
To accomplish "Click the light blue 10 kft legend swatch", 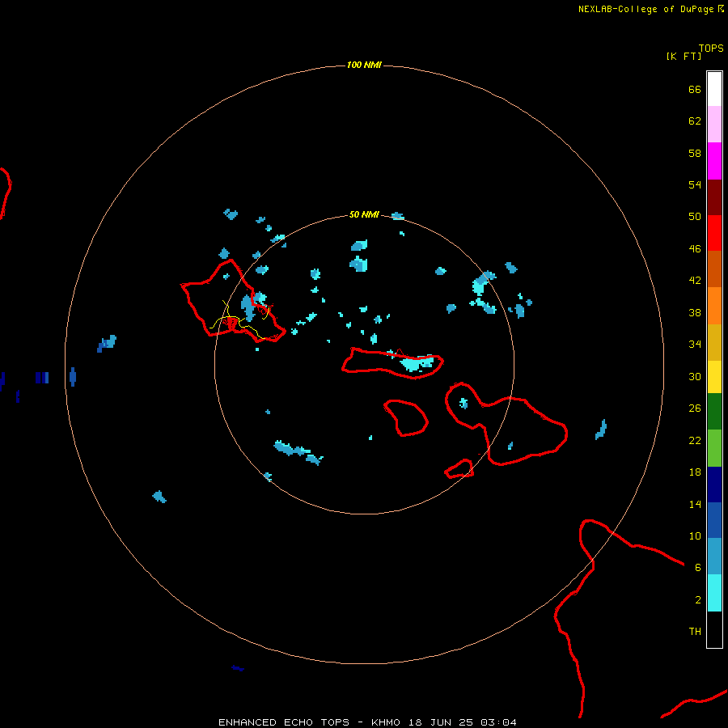I will click(x=714, y=557).
